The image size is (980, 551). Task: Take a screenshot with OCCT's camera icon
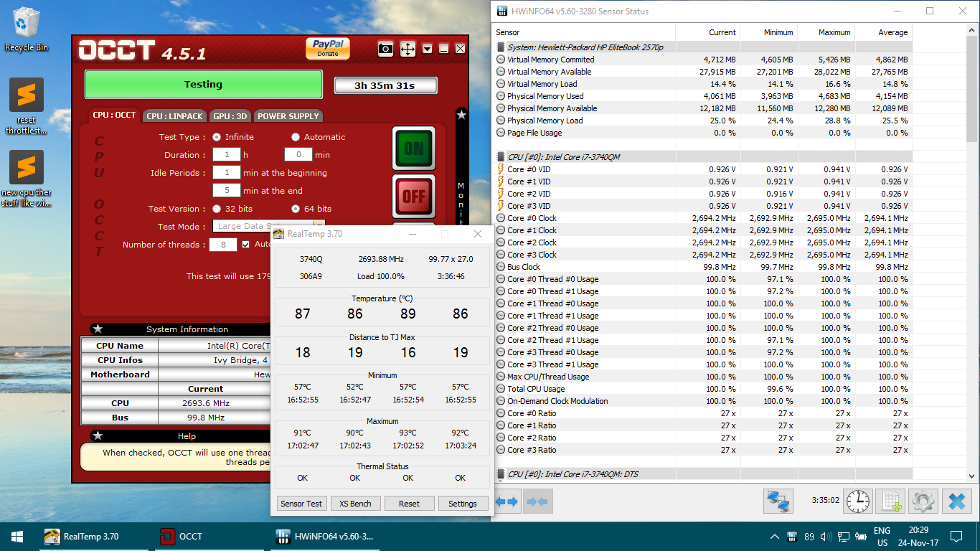point(386,49)
